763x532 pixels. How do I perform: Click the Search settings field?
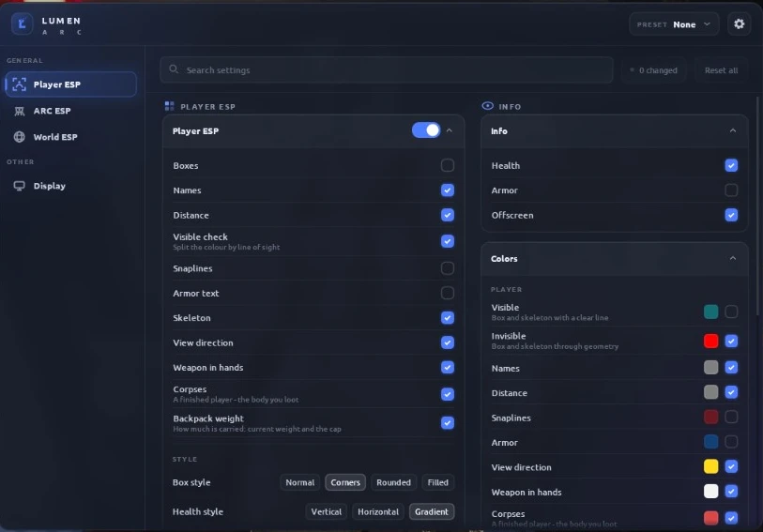click(x=387, y=70)
